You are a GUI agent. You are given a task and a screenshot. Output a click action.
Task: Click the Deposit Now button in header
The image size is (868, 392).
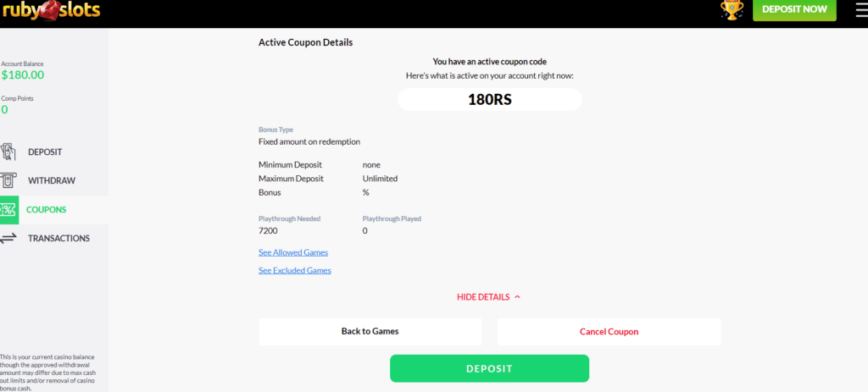pyautogui.click(x=794, y=10)
